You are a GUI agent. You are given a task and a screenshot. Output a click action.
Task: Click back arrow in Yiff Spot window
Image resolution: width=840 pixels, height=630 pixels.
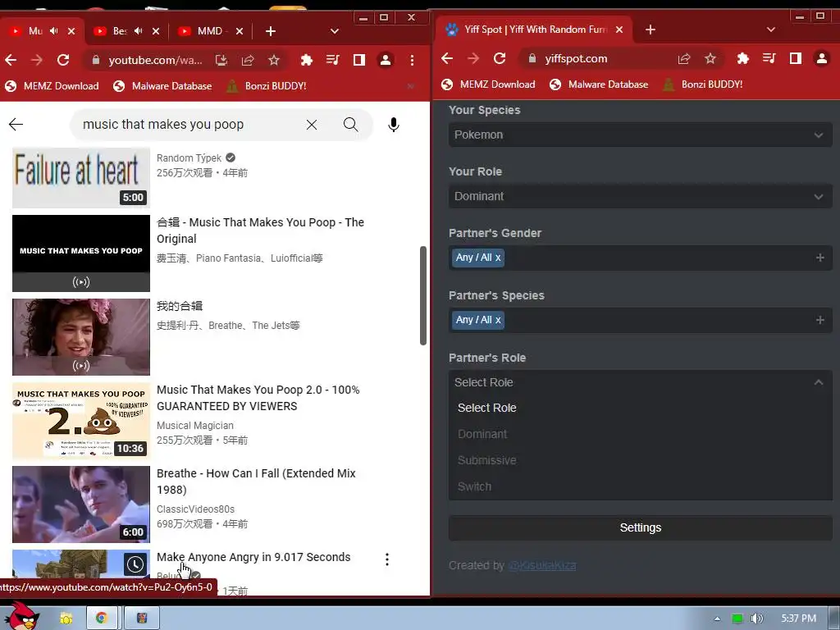coord(447,58)
